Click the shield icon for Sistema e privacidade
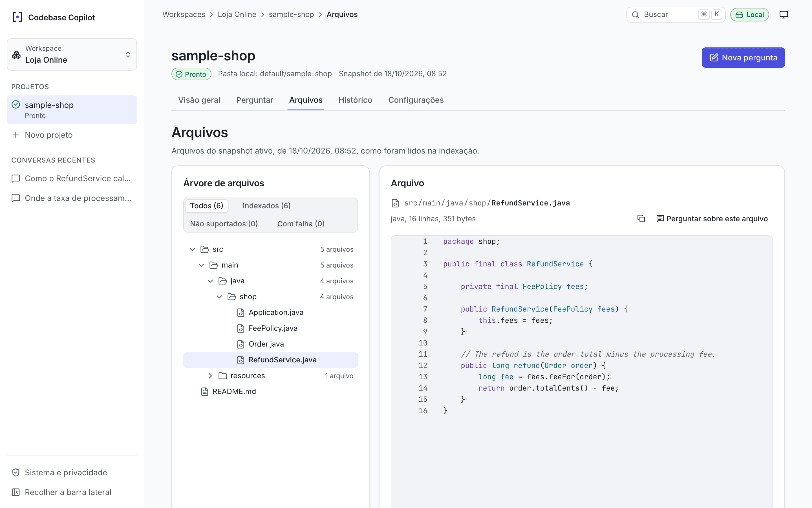Screen dimensions: 812x508 (x=16, y=472)
